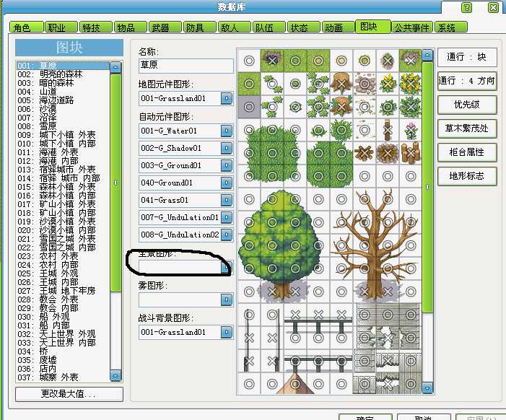
Task: Select list row 013: 宿驿城市 外表
Action: (x=63, y=170)
